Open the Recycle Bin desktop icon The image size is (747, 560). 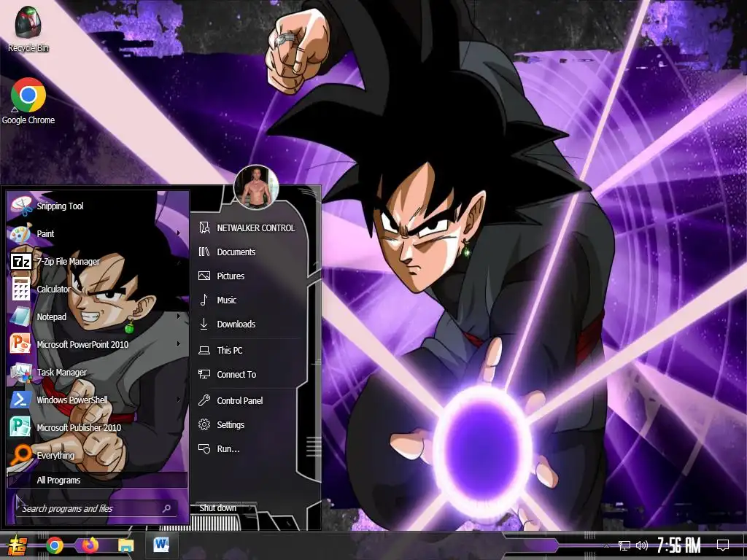click(x=28, y=28)
